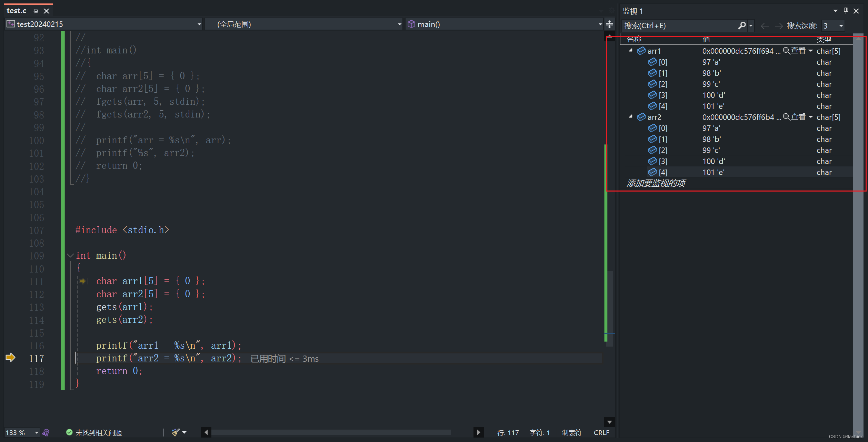Click horizontal scrollbar right arrow
Image resolution: width=868 pixels, height=442 pixels.
[x=478, y=432]
